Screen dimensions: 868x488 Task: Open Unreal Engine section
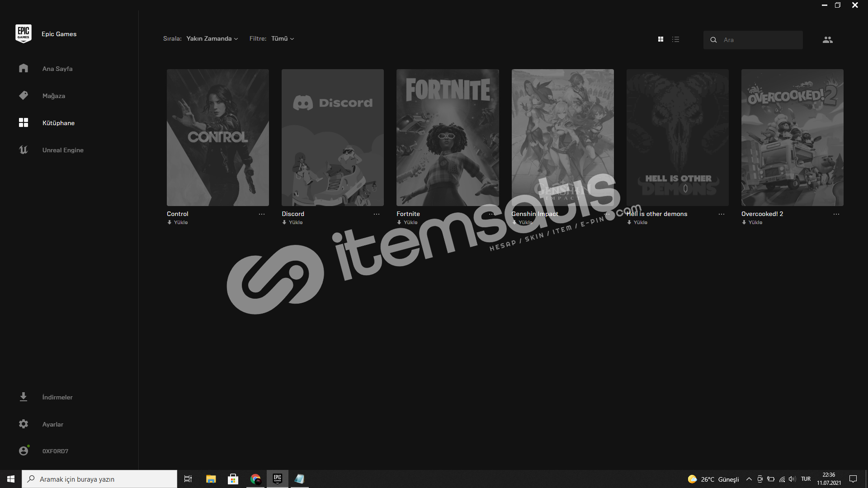coord(63,150)
